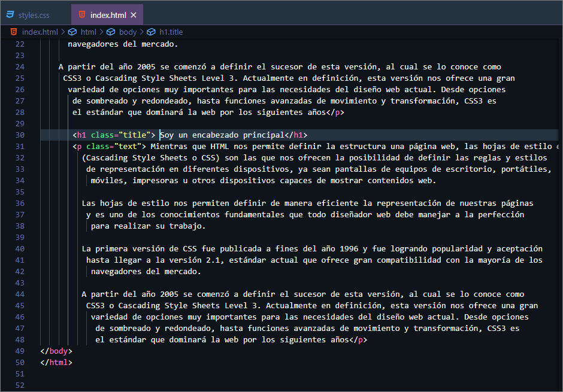The height and width of the screenshot is (392, 563).
Task: Click "navegadores del mercado." on line 22
Action: point(123,44)
